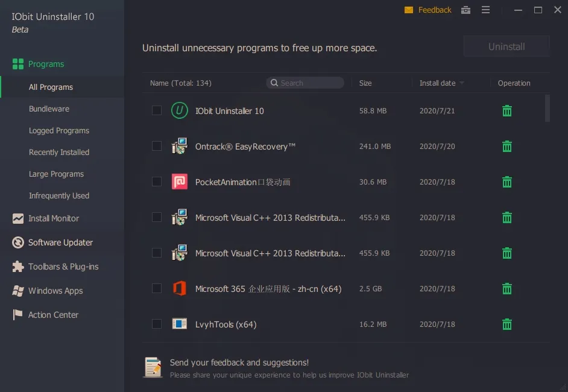Open the toolbox icon in title bar

tap(465, 10)
